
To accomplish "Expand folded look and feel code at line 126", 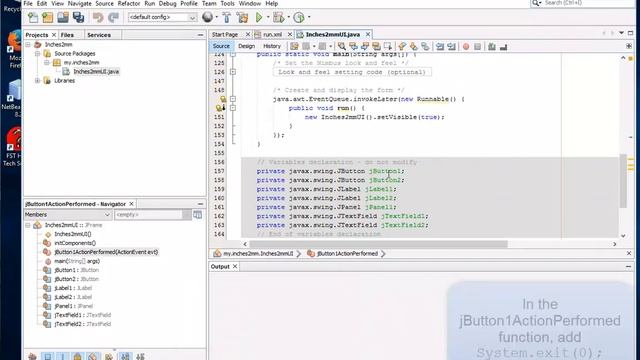I will click(x=233, y=72).
